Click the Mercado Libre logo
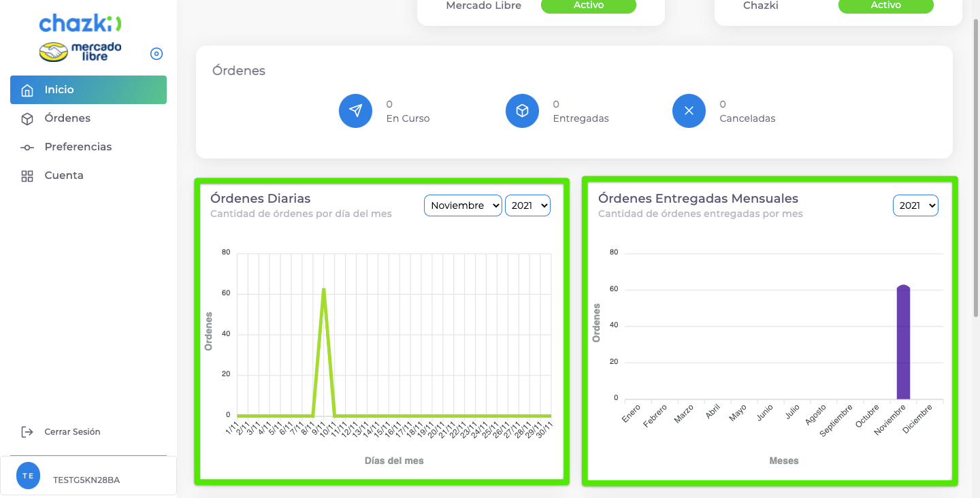This screenshot has height=498, width=980. pyautogui.click(x=80, y=52)
